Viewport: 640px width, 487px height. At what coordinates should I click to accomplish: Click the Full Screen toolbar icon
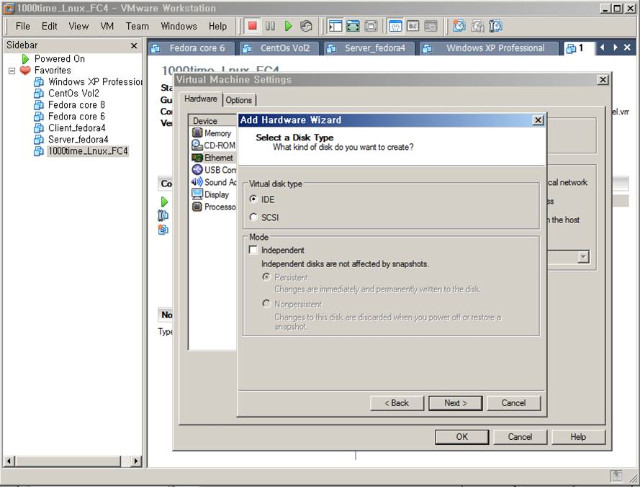coord(353,26)
